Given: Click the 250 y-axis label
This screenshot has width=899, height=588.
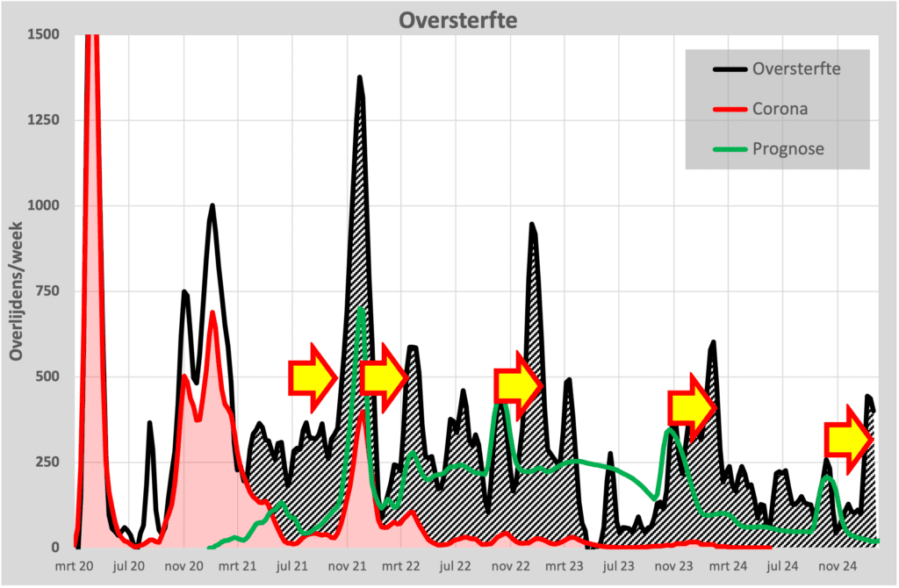Looking at the screenshot, I should [47, 462].
